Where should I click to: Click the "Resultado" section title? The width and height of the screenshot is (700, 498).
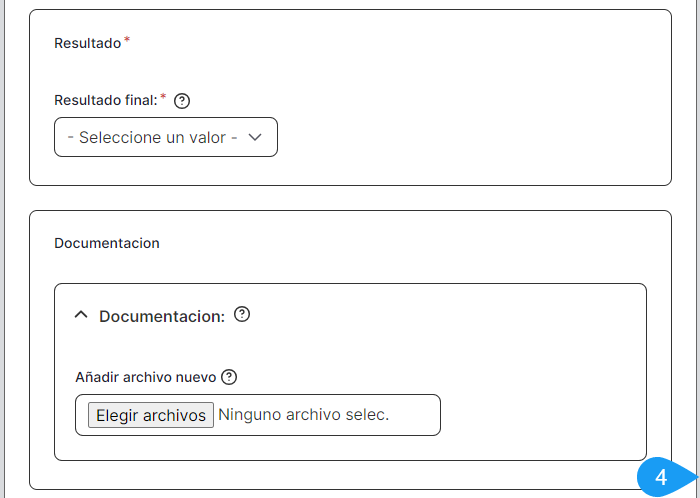pos(87,43)
